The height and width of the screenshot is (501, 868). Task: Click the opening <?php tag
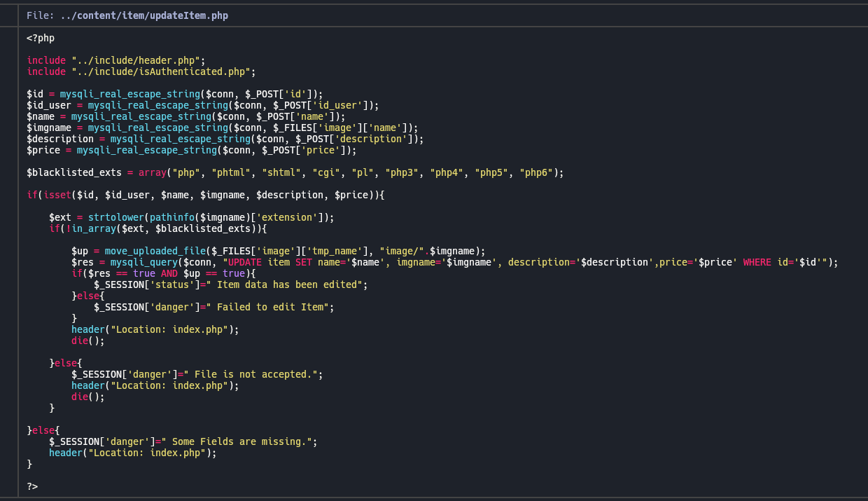[x=41, y=38]
